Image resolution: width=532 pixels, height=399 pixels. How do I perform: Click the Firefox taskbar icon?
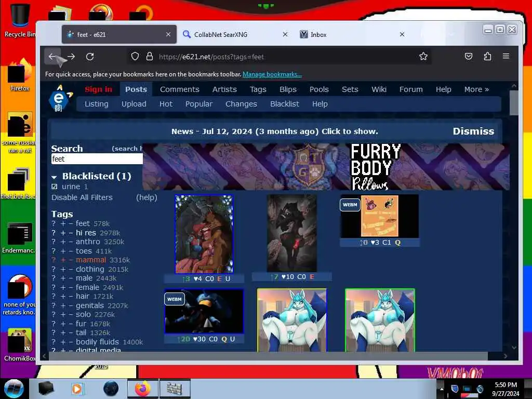(x=143, y=389)
